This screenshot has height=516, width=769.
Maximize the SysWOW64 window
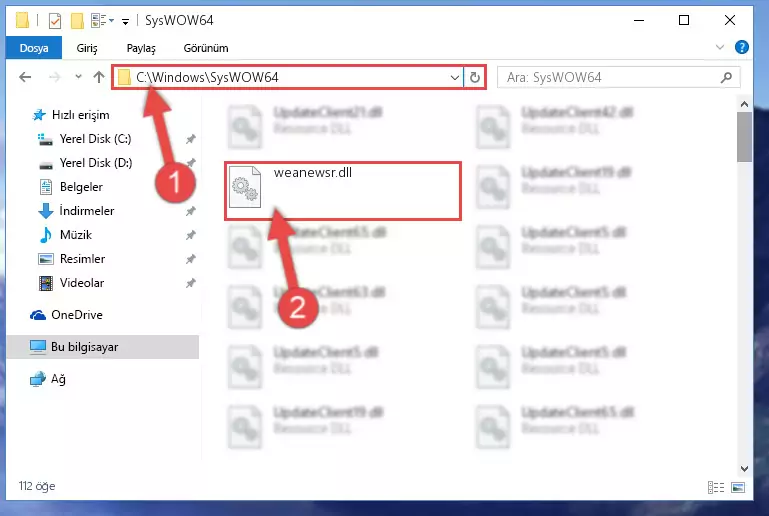point(684,21)
